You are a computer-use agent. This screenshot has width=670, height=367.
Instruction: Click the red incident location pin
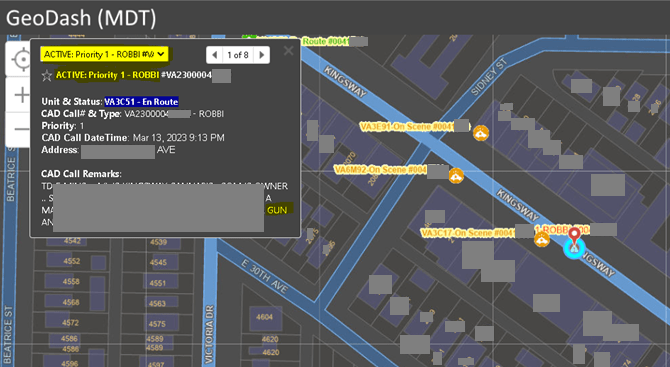click(x=575, y=235)
